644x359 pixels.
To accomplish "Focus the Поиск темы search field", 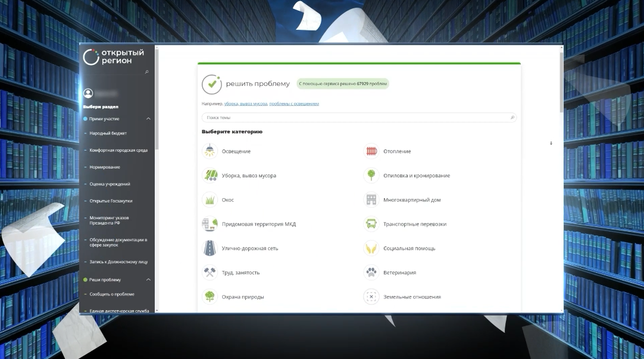I will (356, 118).
